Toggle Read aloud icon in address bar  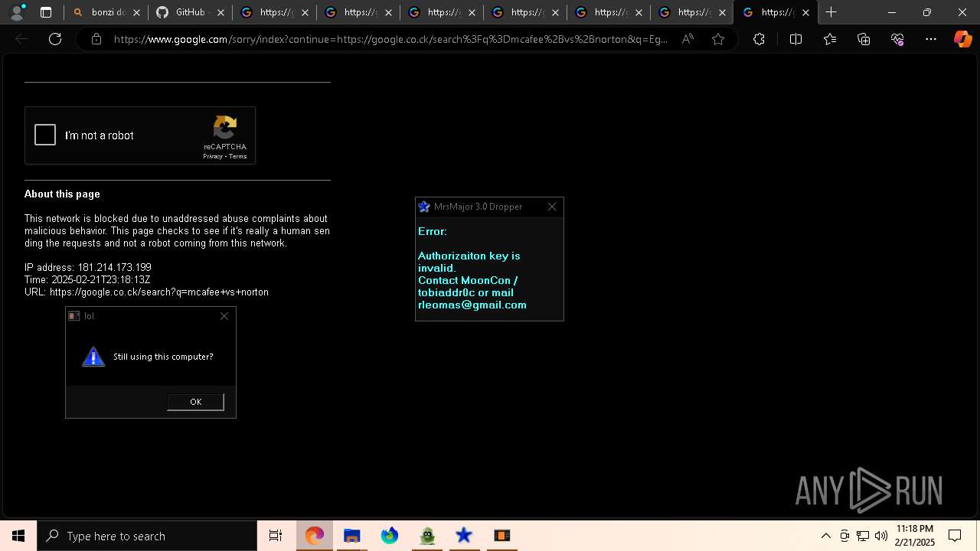pyautogui.click(x=688, y=39)
